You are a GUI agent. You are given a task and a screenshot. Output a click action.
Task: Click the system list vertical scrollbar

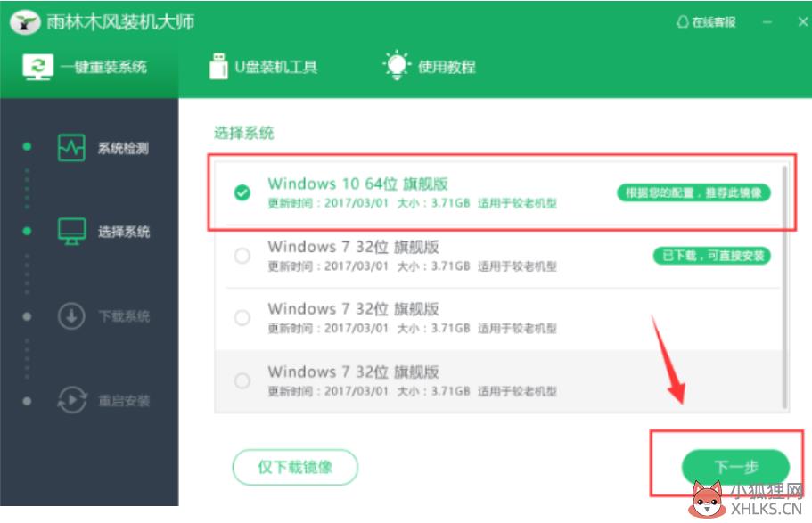point(784,288)
